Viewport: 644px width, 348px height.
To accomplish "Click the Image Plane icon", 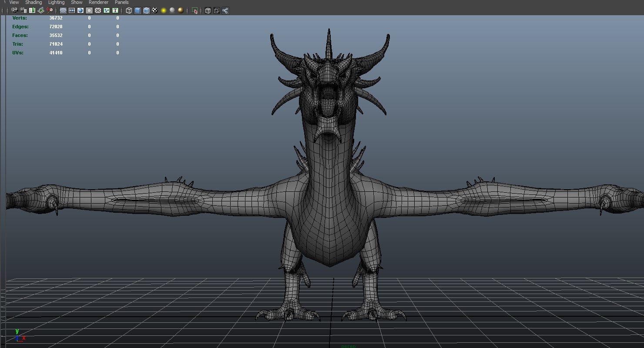I will pos(41,10).
